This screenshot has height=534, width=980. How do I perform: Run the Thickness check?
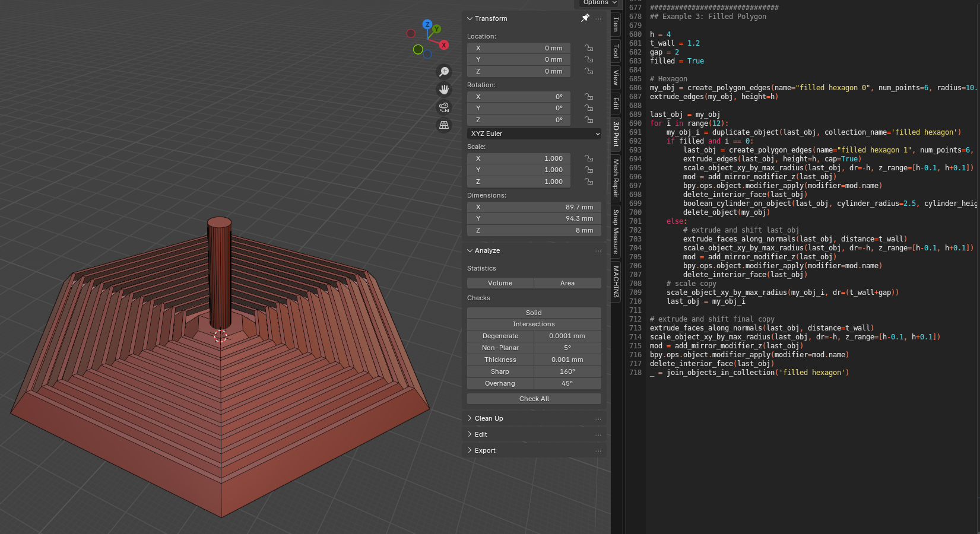tap(500, 360)
